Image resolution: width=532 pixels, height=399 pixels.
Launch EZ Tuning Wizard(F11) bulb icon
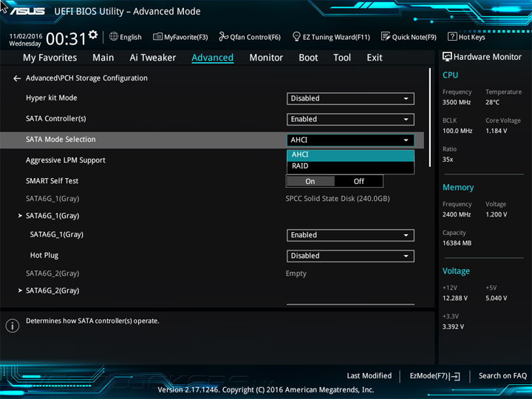296,36
